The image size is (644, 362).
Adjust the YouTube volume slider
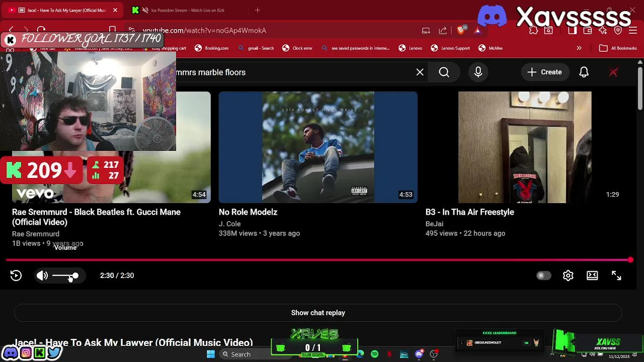click(x=65, y=276)
